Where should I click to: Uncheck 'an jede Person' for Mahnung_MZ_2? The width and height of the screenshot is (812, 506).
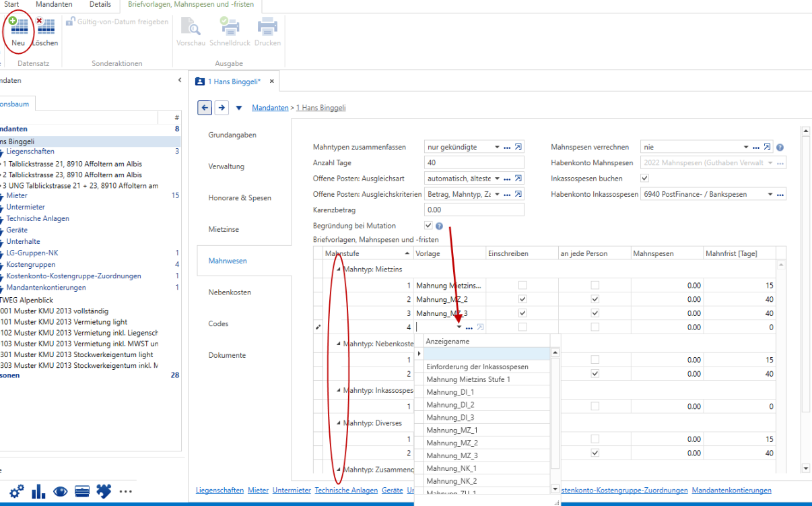(595, 298)
